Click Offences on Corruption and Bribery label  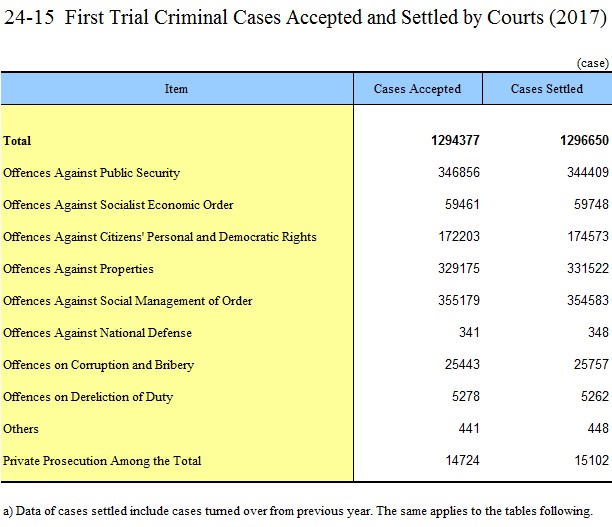98,365
